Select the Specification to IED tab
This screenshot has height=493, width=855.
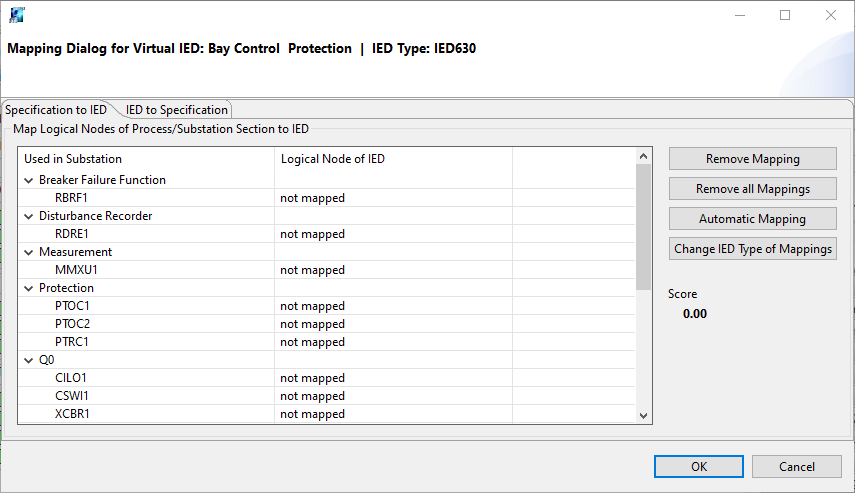[56, 109]
